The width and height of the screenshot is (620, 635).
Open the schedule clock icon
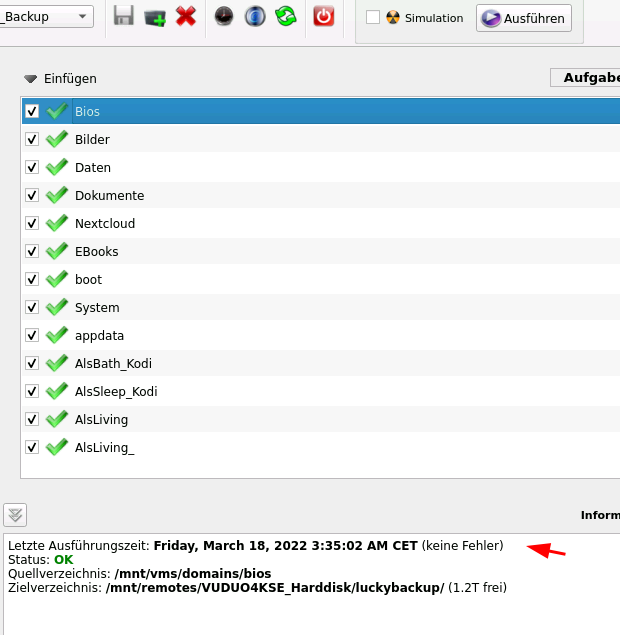pos(224,17)
